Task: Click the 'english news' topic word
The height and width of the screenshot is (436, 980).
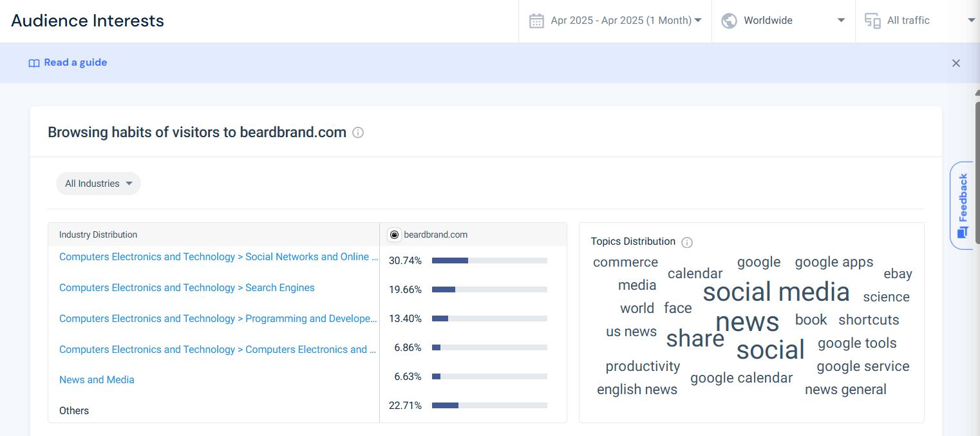Action: coord(637,390)
